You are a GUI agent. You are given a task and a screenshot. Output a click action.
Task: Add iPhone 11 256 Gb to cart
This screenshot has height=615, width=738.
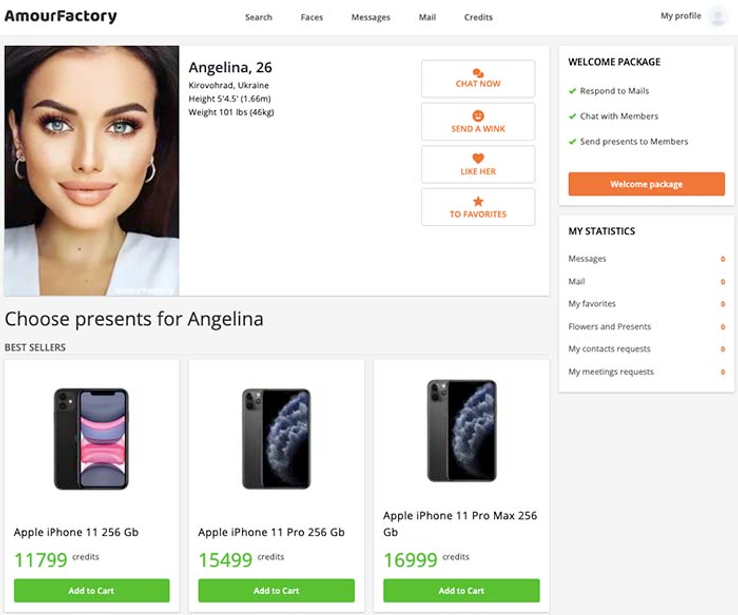click(x=91, y=590)
